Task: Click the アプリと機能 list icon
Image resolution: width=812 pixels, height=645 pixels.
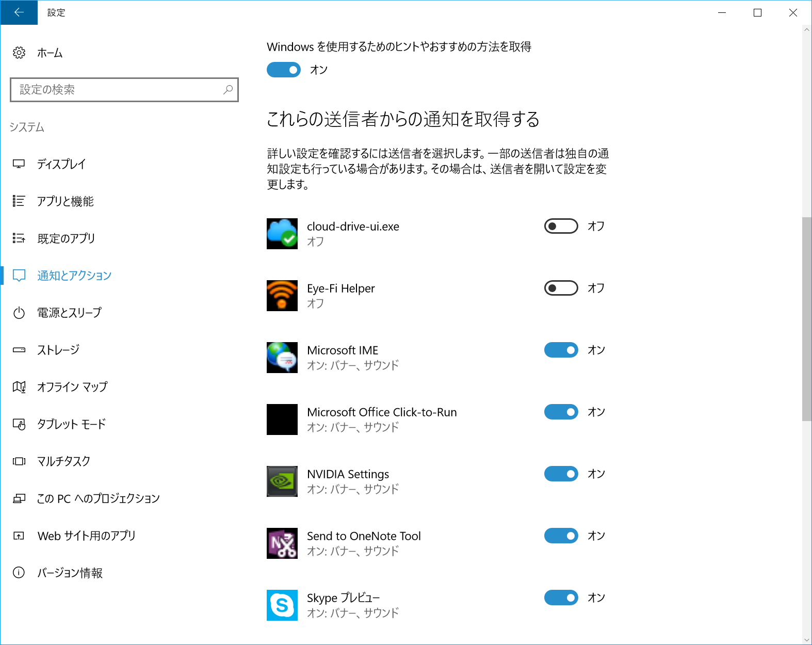Action: coord(19,201)
